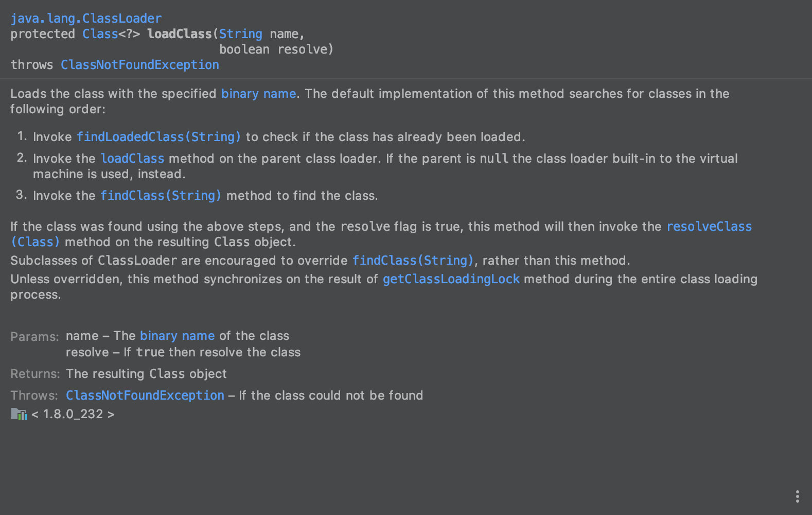The width and height of the screenshot is (812, 515).
Task: Click the JDK library icon beside 1.8.0_232
Action: click(x=19, y=414)
